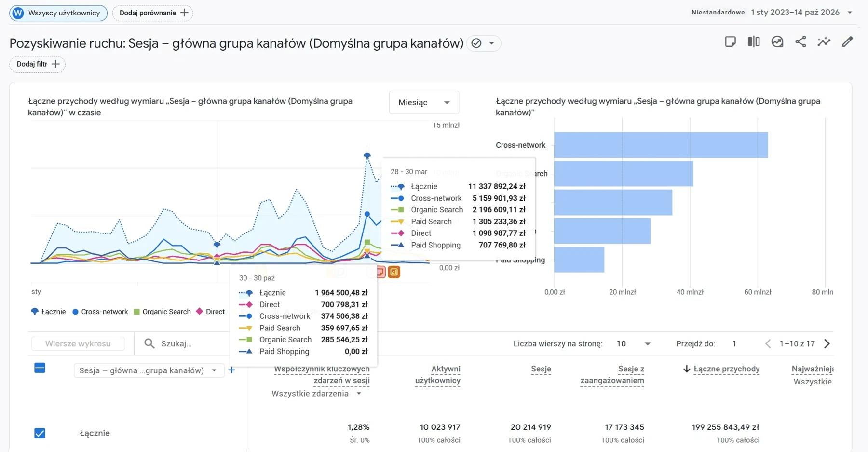Click the Wiersze wykresu button
The width and height of the screenshot is (868, 452).
(x=78, y=343)
